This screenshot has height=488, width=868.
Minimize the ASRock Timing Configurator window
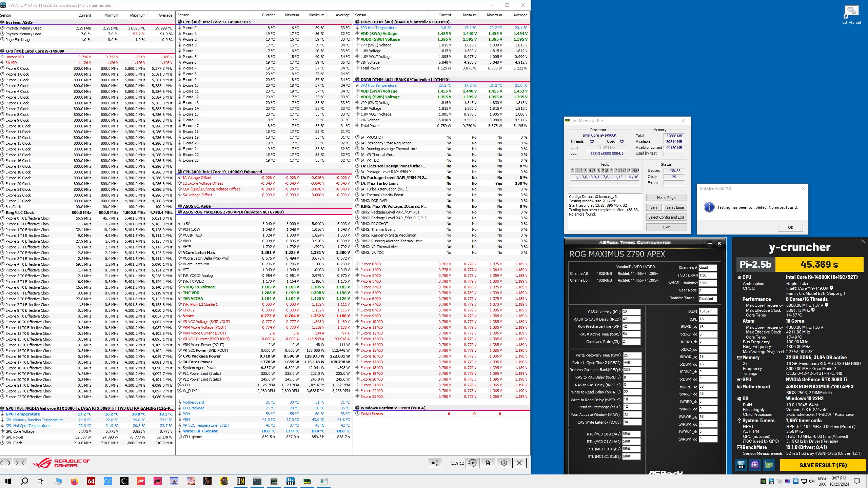(710, 243)
